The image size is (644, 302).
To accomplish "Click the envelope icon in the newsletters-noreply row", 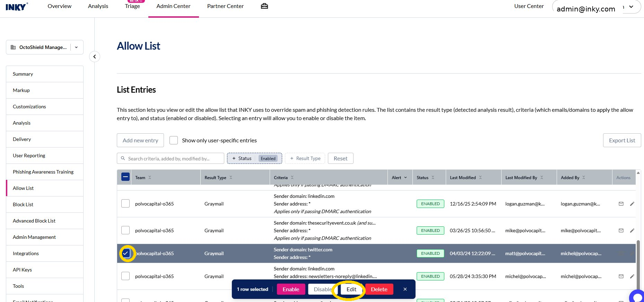I will [621, 276].
